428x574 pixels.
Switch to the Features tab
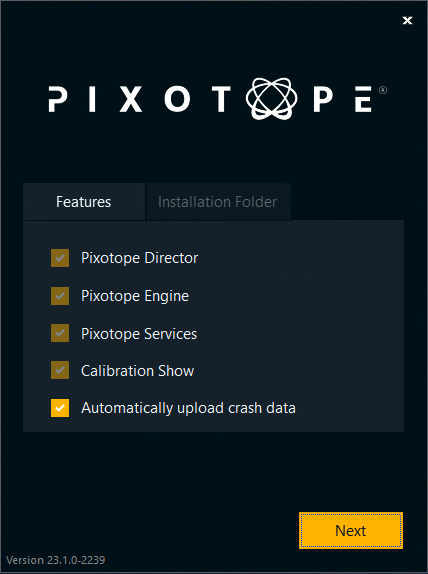pyautogui.click(x=84, y=202)
